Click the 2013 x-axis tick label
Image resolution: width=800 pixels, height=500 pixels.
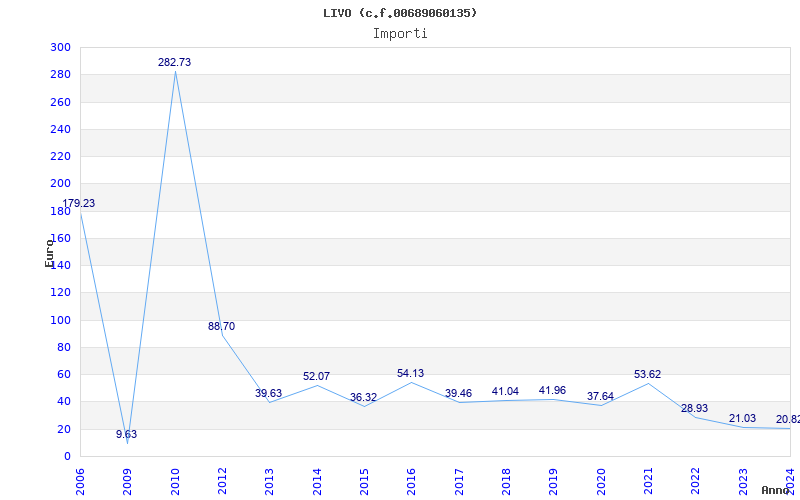click(x=269, y=482)
